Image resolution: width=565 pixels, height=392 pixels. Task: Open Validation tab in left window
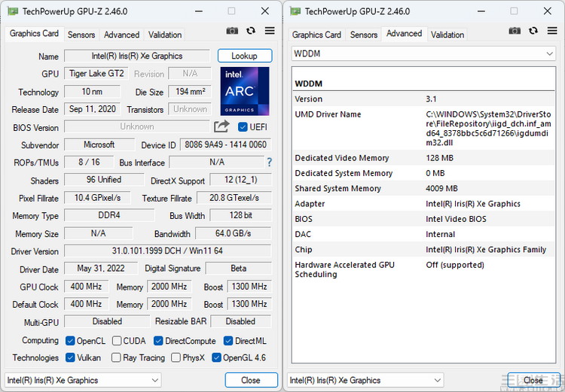tap(165, 35)
